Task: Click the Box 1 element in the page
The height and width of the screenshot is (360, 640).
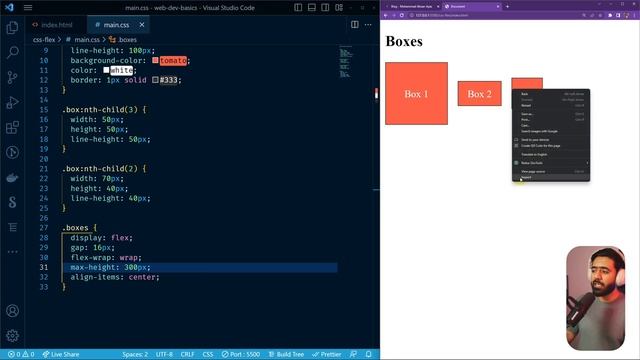Action: 416,93
